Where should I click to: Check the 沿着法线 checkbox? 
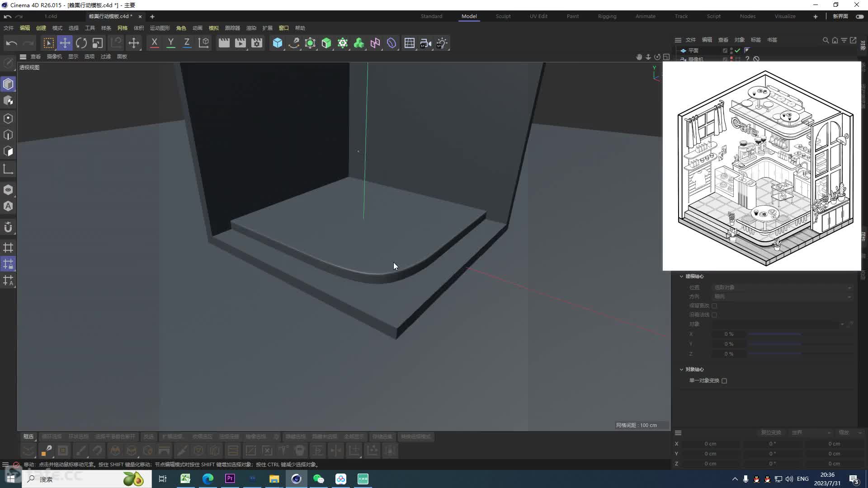(x=714, y=315)
